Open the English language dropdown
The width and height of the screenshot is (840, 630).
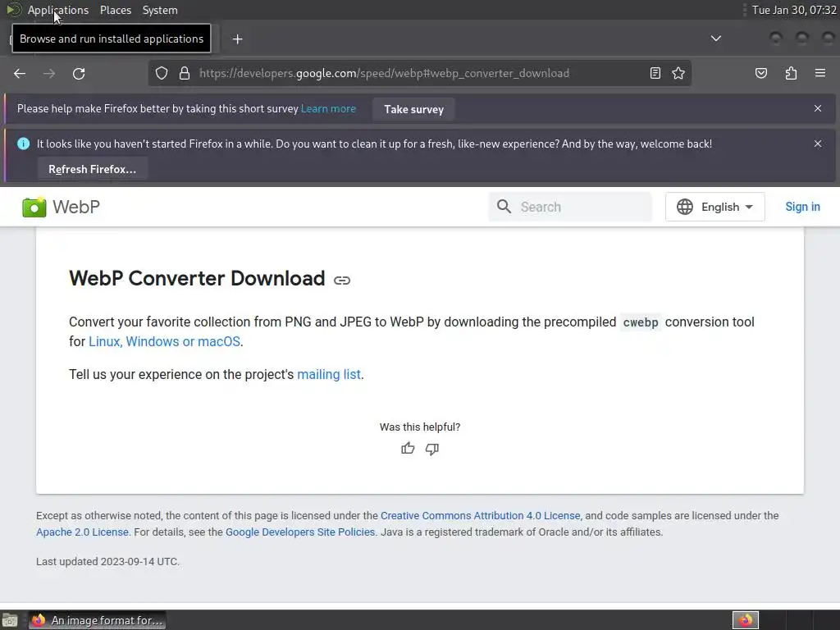click(x=715, y=207)
